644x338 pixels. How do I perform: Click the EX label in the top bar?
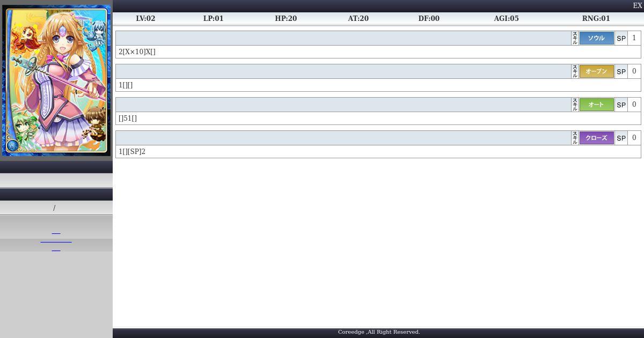638,6
